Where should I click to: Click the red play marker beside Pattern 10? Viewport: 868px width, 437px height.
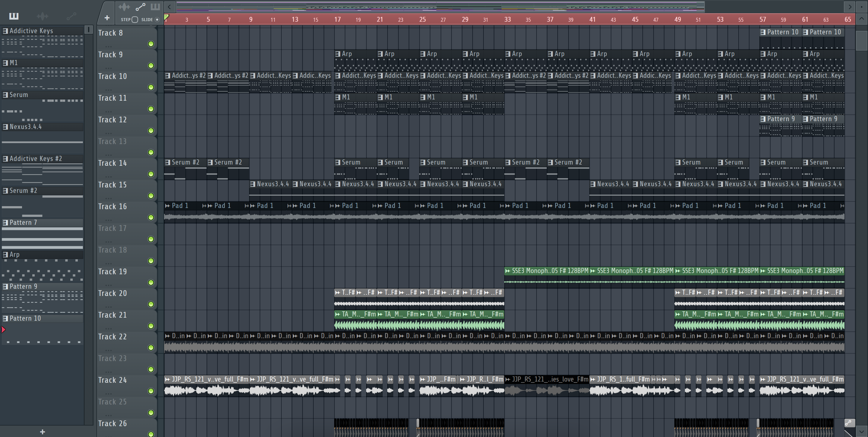click(x=3, y=330)
